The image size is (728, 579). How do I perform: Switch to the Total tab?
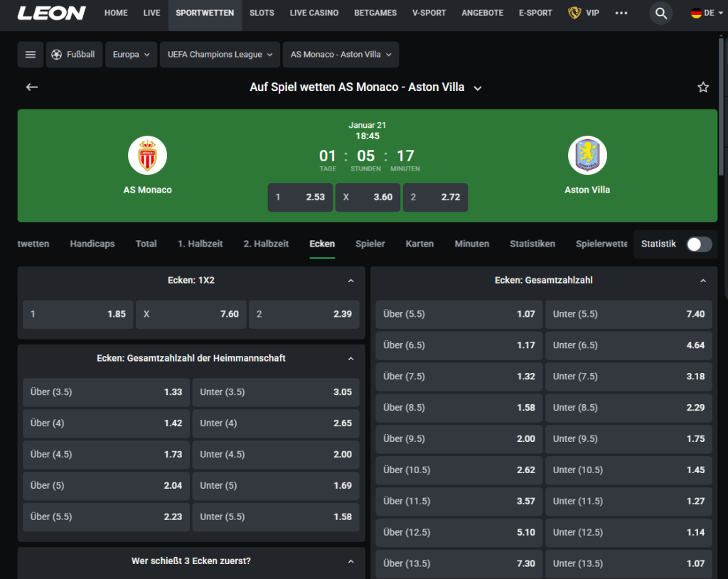point(146,244)
